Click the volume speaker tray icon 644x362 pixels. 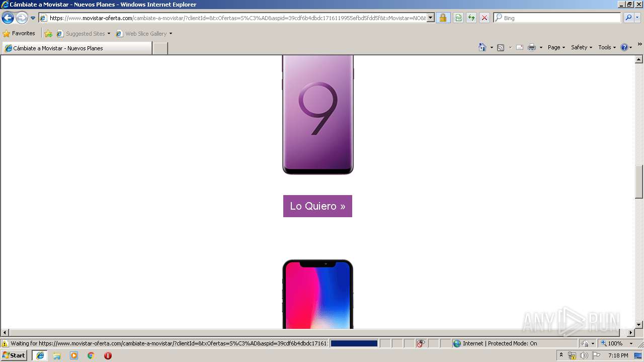coord(584,355)
